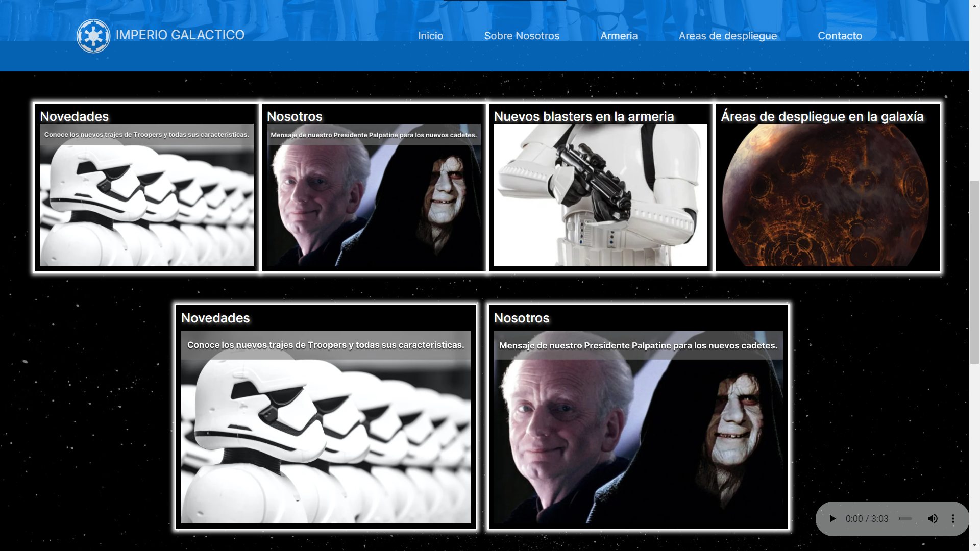Go to Contacto page

click(x=840, y=36)
